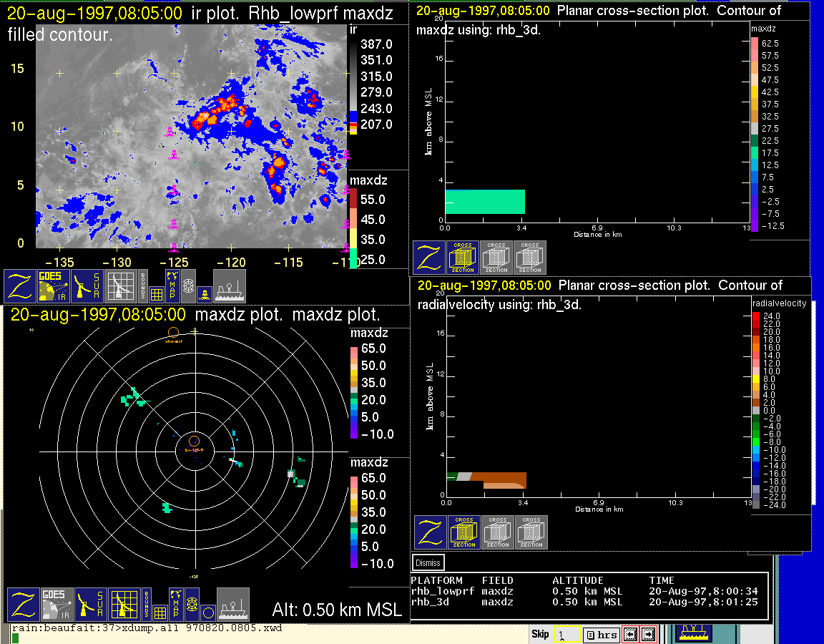This screenshot has width=824, height=644.
Task: Click the ship icon in top-left plot
Action: pos(230,286)
